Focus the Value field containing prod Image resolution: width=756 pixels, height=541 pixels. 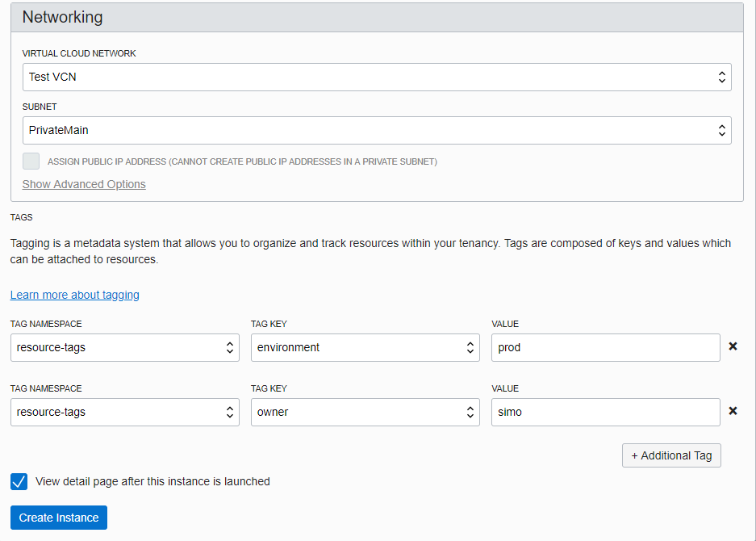(x=606, y=347)
